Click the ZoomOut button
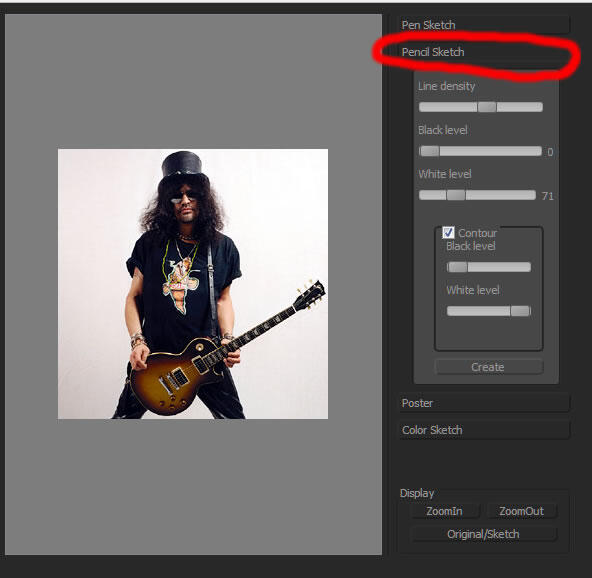This screenshot has width=592, height=578. (x=522, y=511)
